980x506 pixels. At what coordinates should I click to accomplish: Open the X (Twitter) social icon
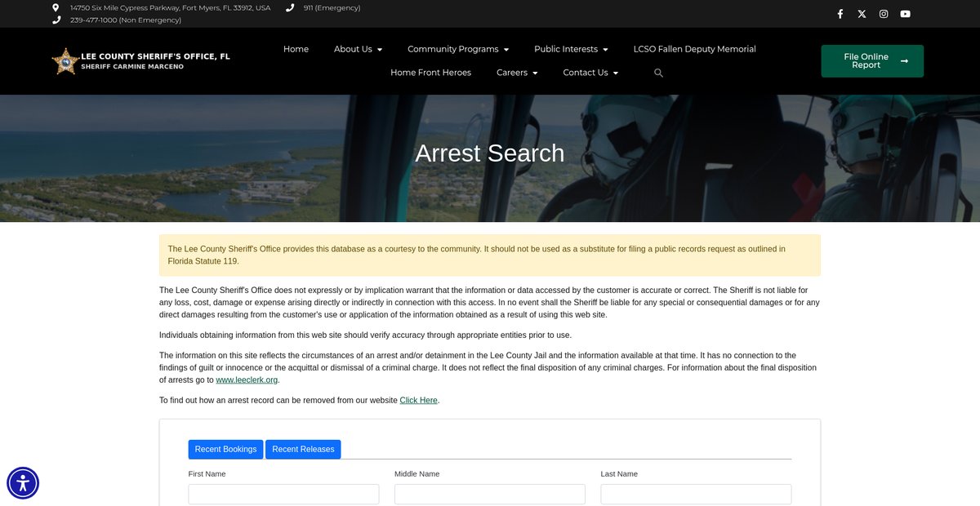pyautogui.click(x=862, y=14)
